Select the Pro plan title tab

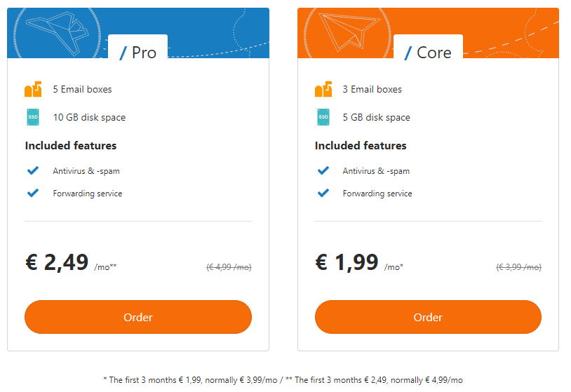pos(138,52)
